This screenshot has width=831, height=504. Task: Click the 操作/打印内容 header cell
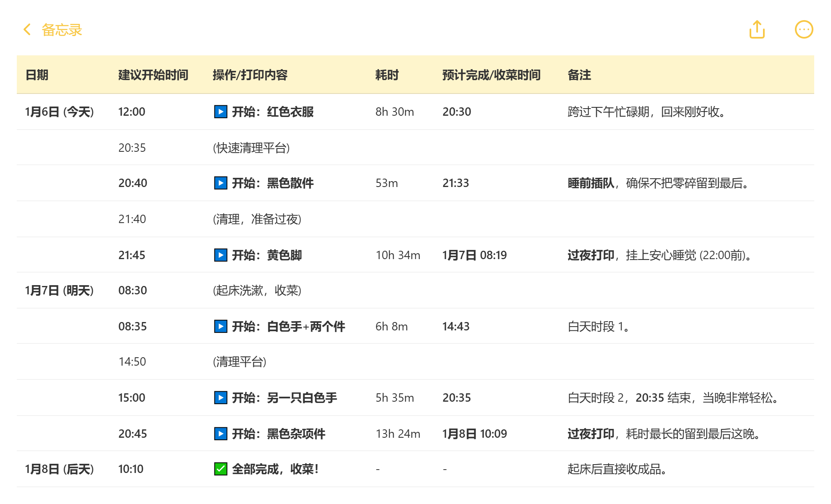250,75
